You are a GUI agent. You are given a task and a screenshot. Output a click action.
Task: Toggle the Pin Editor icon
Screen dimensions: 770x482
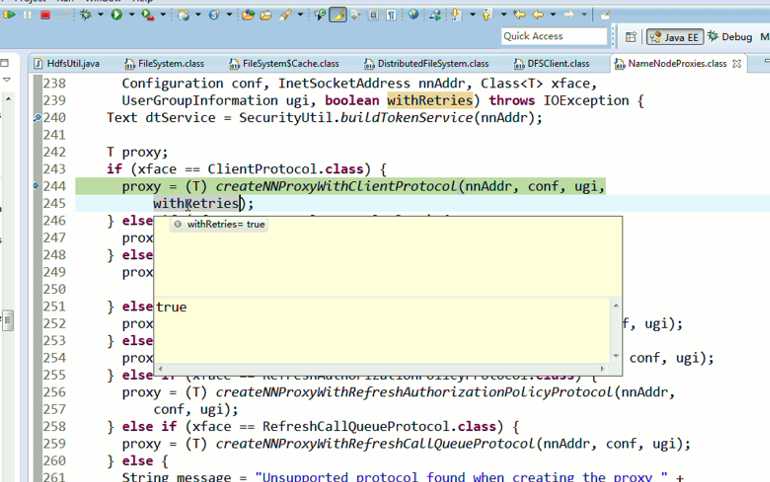(605, 15)
